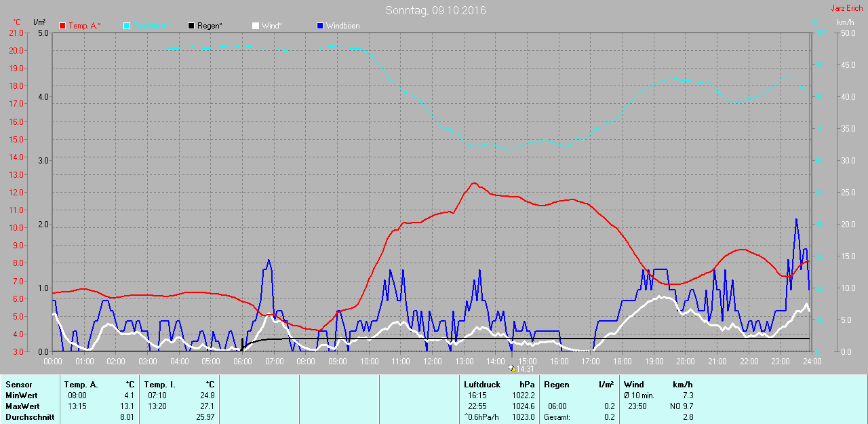
Task: Click the Temp. A. legend label
Action: pyautogui.click(x=85, y=26)
